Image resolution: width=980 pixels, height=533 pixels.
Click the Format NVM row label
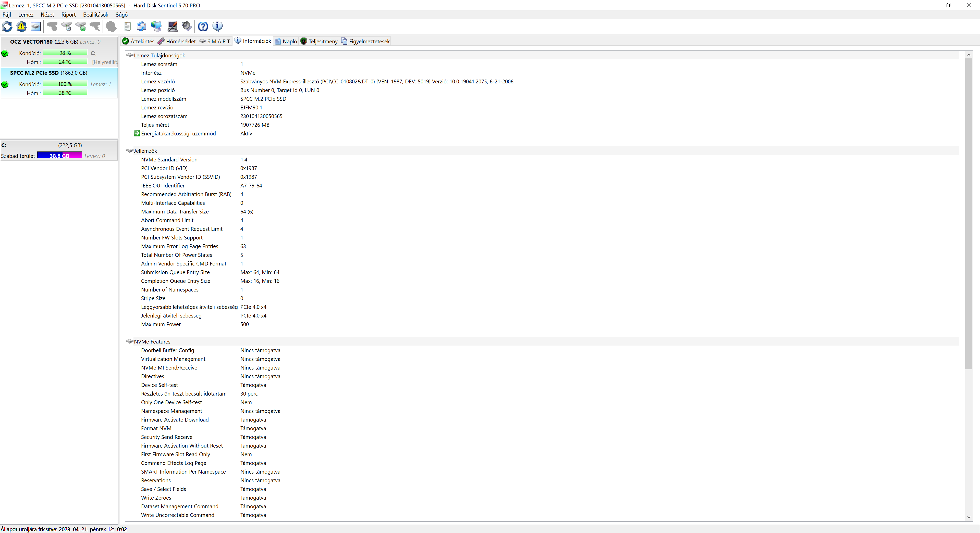coord(156,428)
